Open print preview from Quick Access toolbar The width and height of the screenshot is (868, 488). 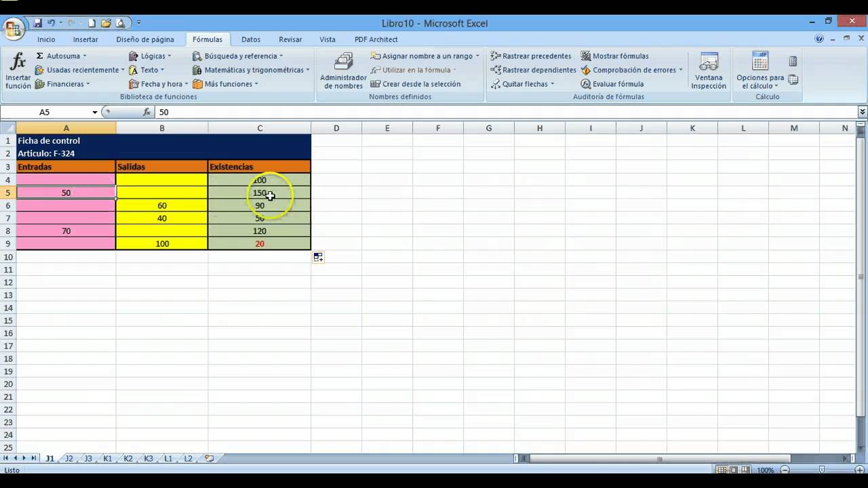coord(121,23)
